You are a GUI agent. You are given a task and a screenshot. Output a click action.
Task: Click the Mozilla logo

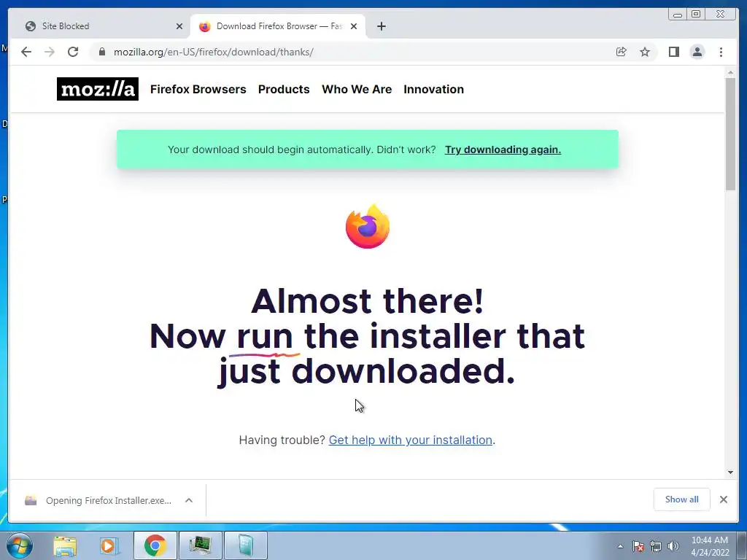pos(98,89)
